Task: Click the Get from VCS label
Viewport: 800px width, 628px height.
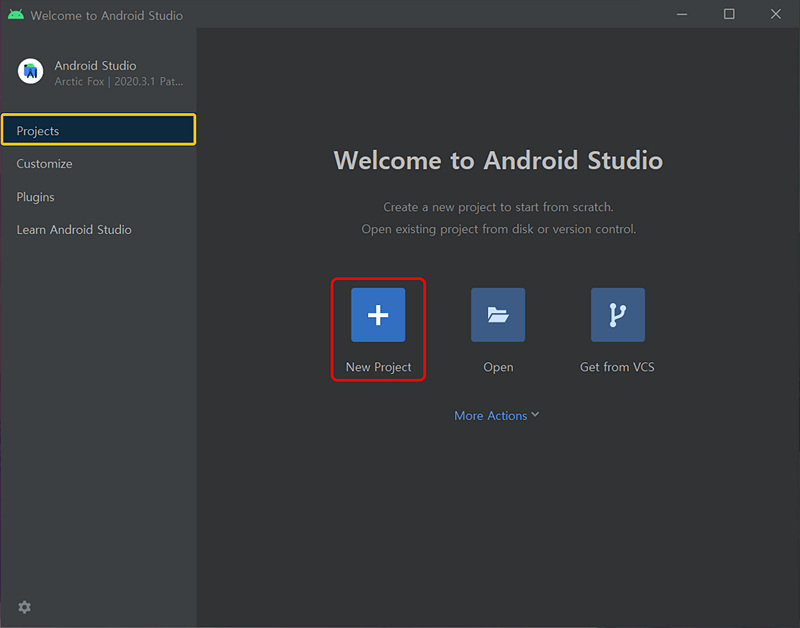Action: (x=617, y=367)
